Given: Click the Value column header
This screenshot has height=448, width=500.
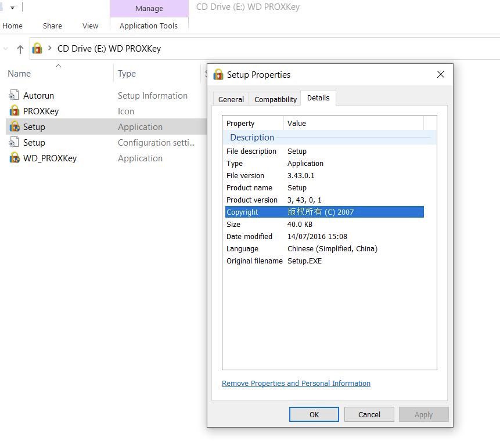Looking at the screenshot, I should pyautogui.click(x=296, y=123).
